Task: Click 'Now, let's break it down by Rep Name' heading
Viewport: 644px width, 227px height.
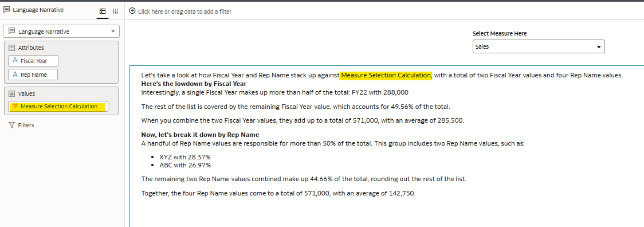Action: [x=200, y=135]
